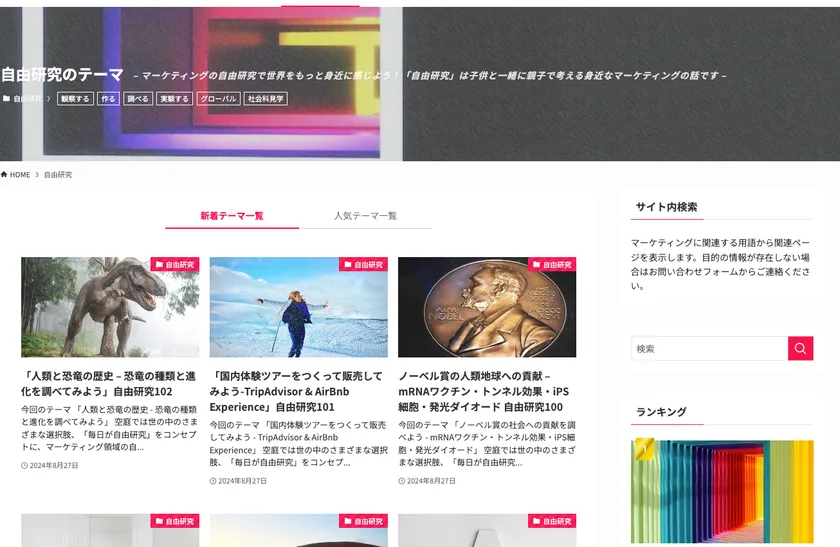Open the snow tour article thumbnail
The width and height of the screenshot is (840, 547).
pyautogui.click(x=298, y=307)
